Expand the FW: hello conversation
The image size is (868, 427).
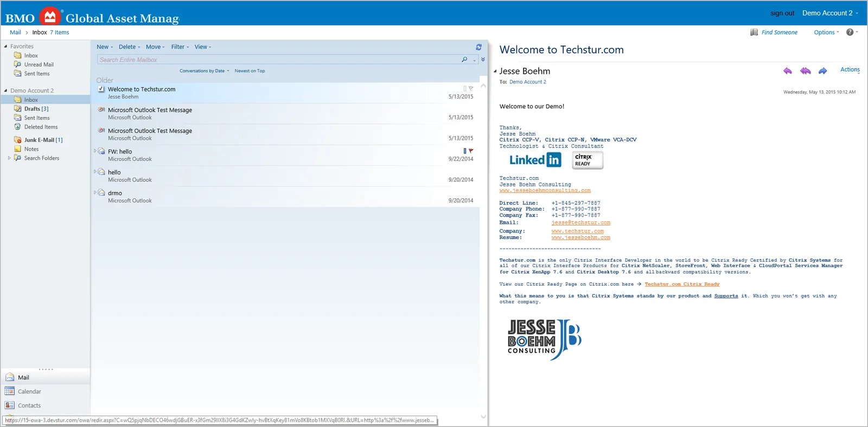pyautogui.click(x=95, y=151)
